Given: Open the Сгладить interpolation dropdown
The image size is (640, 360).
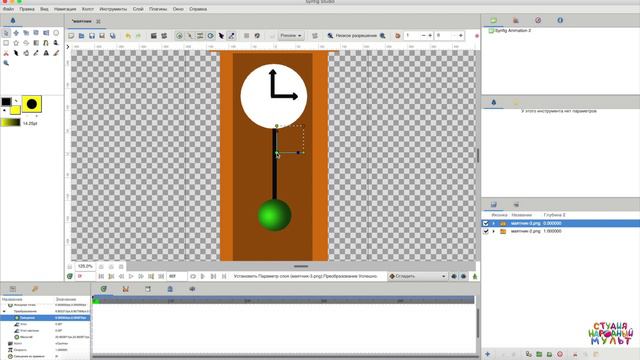Looking at the screenshot, I should [418, 276].
